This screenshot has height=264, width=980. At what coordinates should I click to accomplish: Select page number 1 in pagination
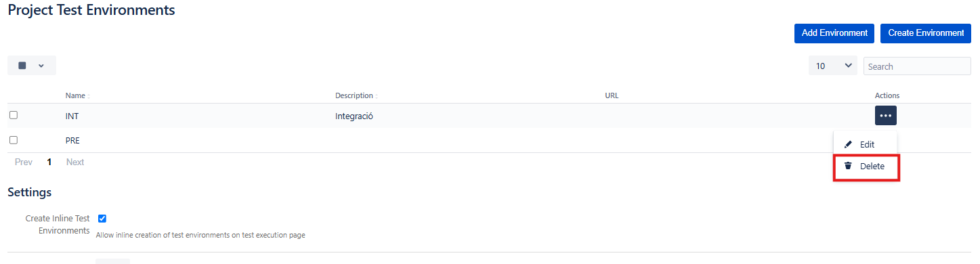tap(49, 162)
